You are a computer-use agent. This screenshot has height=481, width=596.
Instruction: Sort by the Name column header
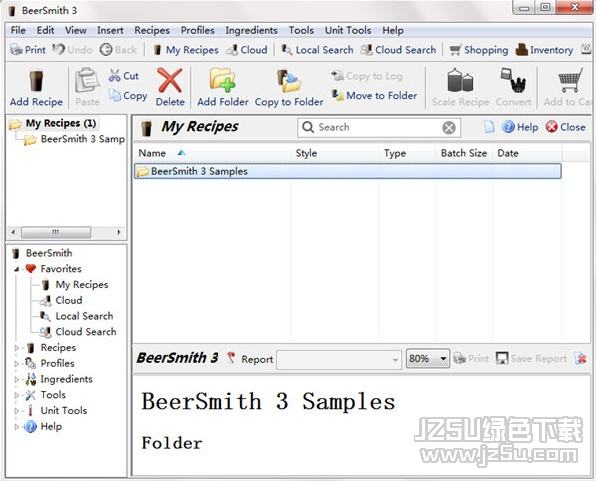[212, 153]
